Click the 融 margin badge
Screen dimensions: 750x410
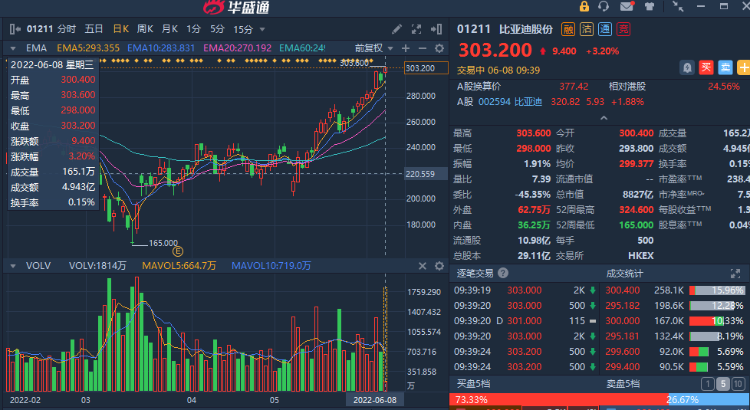(568, 29)
